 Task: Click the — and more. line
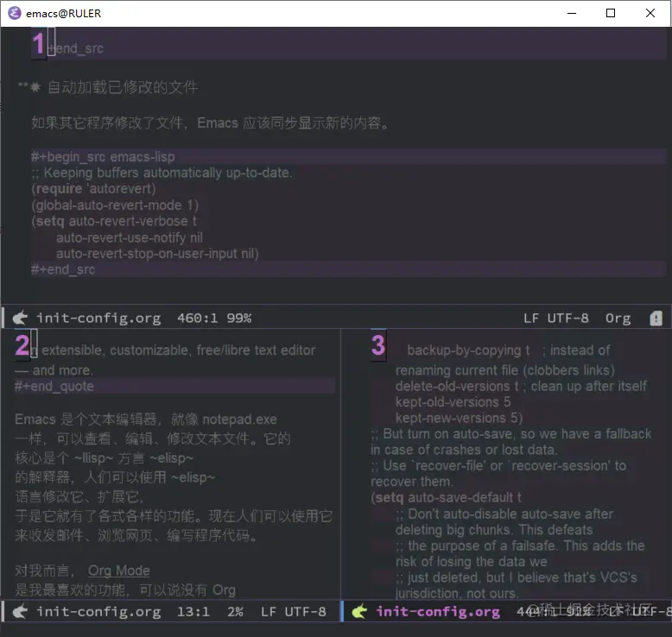(x=54, y=370)
